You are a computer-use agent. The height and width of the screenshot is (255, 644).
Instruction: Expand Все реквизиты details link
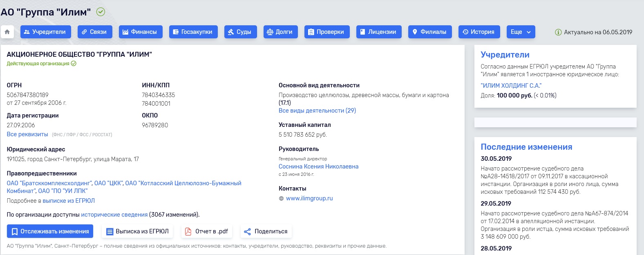(x=27, y=134)
